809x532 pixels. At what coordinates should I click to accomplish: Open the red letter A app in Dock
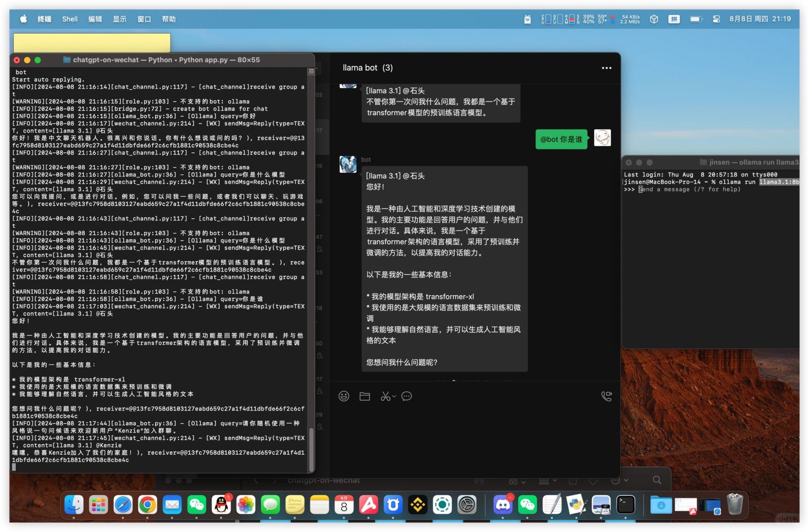pos(369,504)
